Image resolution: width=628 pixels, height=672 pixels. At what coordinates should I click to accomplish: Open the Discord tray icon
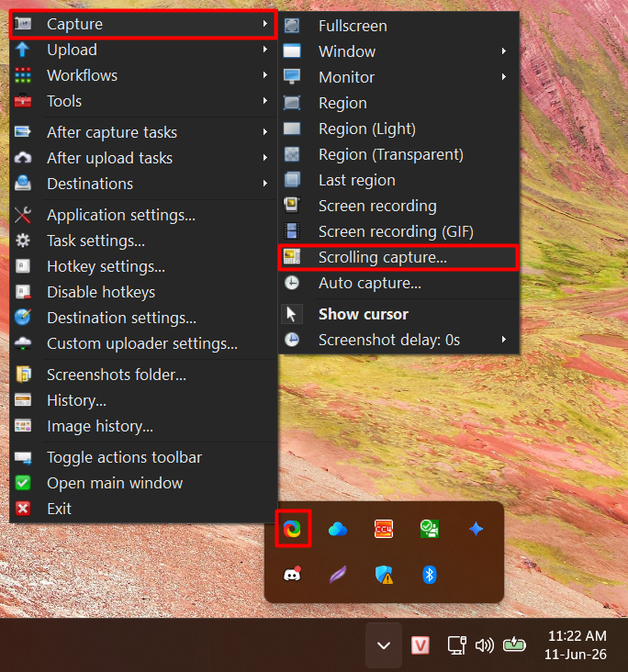click(292, 575)
